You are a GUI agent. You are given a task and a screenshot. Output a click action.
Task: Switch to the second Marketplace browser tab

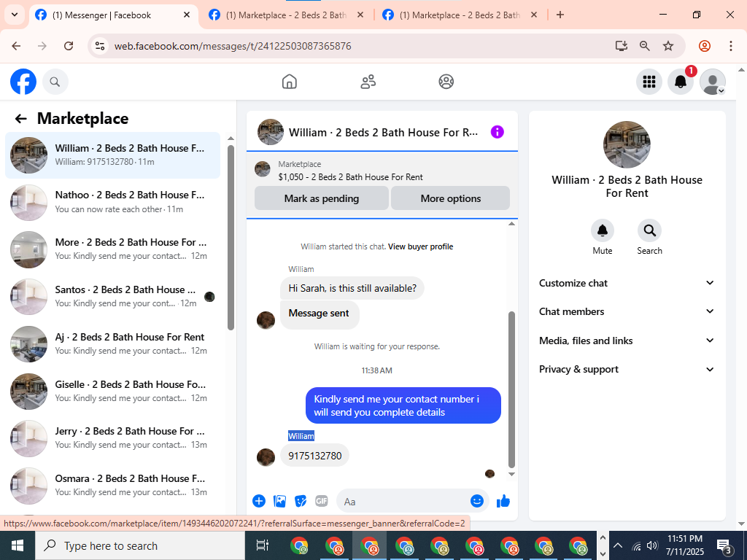coord(286,15)
